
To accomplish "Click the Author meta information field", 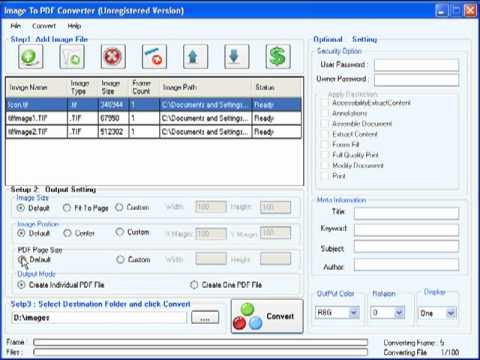I will coord(406,265).
